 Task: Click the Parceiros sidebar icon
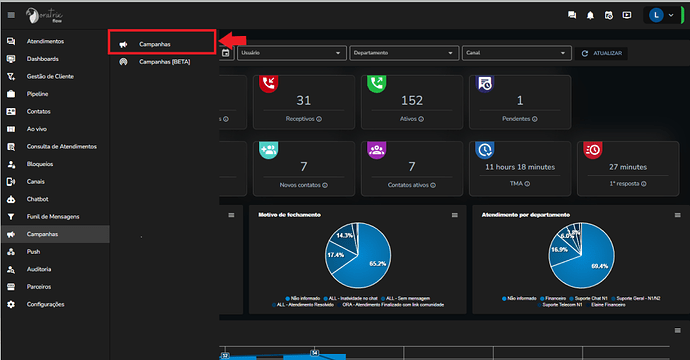[x=11, y=287]
